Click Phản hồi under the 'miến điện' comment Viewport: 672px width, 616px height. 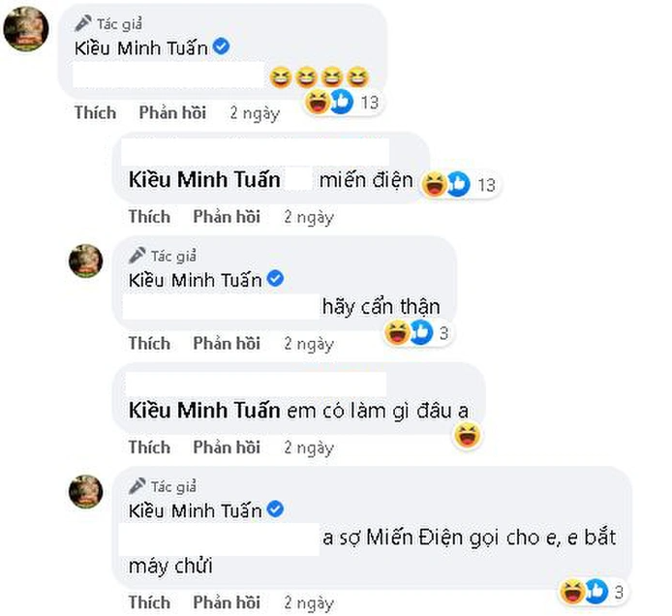pyautogui.click(x=227, y=216)
